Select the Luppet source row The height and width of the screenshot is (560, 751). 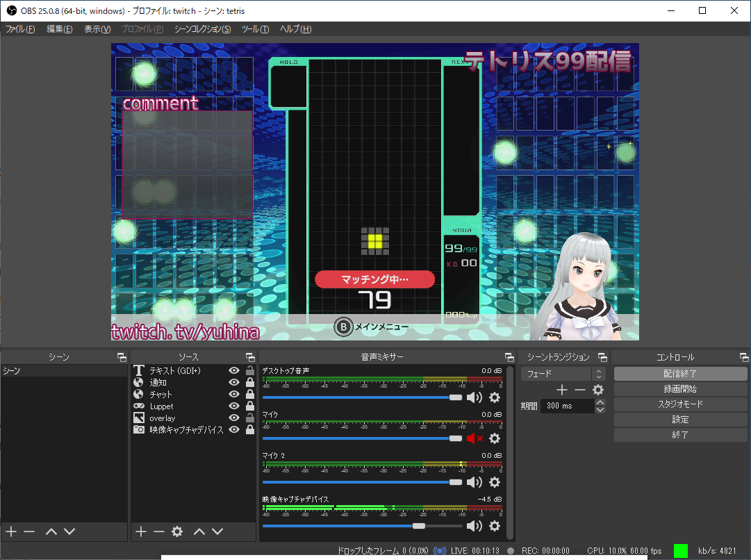pyautogui.click(x=194, y=406)
